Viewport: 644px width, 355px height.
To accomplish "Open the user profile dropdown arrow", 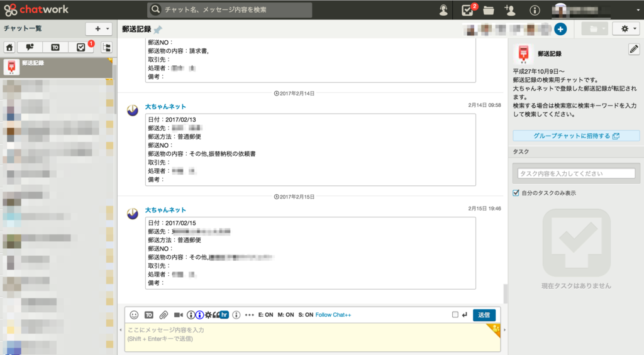I will pos(638,10).
